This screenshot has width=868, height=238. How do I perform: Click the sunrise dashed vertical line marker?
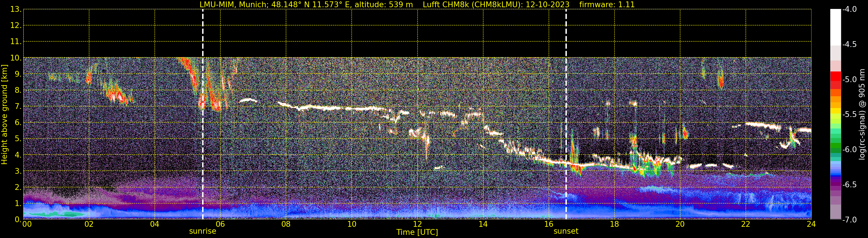202,114
